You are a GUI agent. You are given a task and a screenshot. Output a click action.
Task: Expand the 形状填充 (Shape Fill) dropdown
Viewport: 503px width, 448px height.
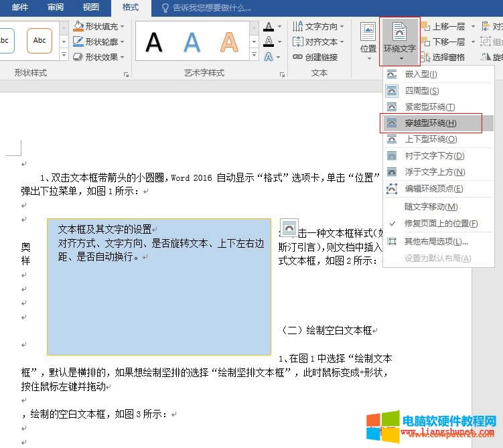point(99,27)
